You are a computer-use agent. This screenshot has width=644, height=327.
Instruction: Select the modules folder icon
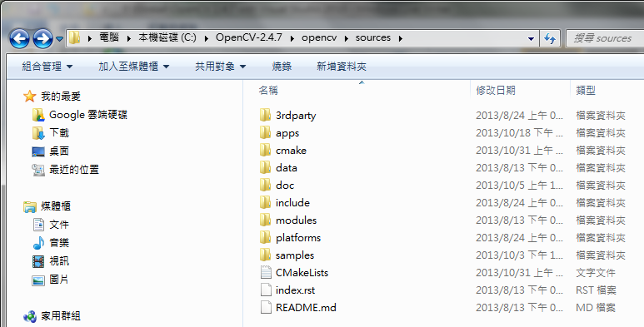pyautogui.click(x=265, y=220)
